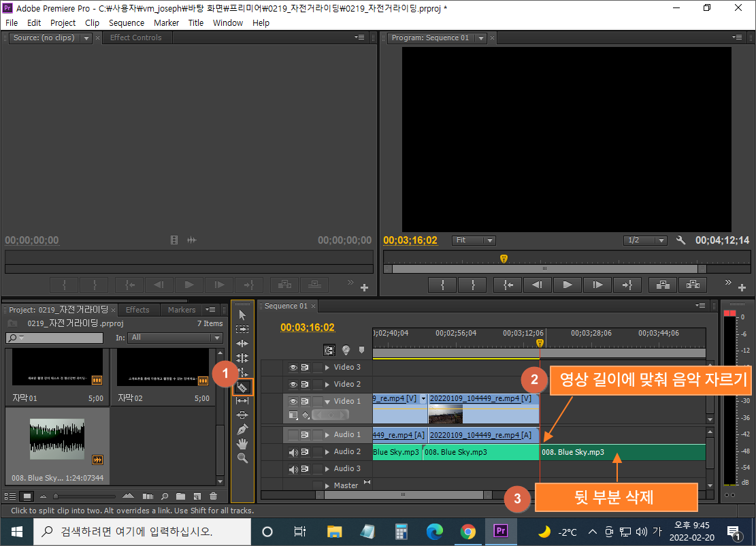Click Go to In in Program monitor
This screenshot has width=756, height=546.
(508, 285)
